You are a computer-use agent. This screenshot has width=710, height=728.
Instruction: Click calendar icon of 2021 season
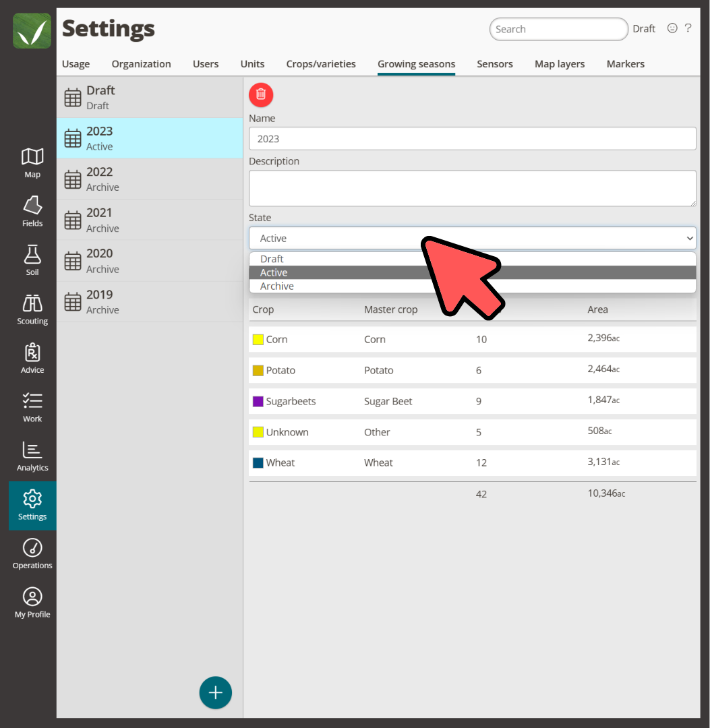pos(72,220)
